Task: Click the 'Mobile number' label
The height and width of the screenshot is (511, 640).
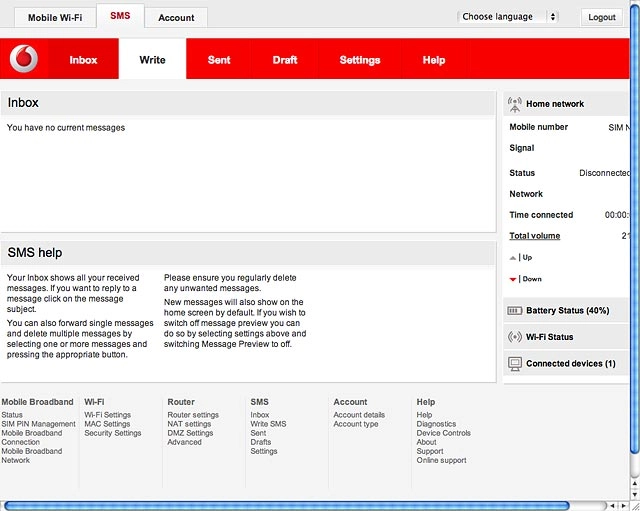Action: (538, 127)
